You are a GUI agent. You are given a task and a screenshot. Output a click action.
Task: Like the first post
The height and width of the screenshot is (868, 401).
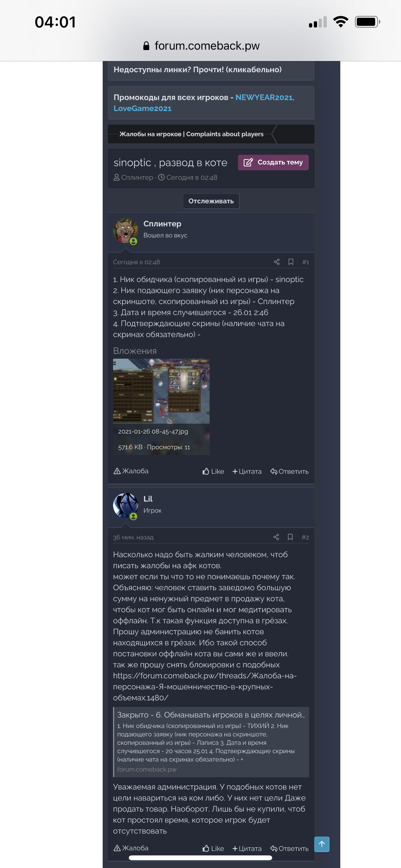point(213,471)
